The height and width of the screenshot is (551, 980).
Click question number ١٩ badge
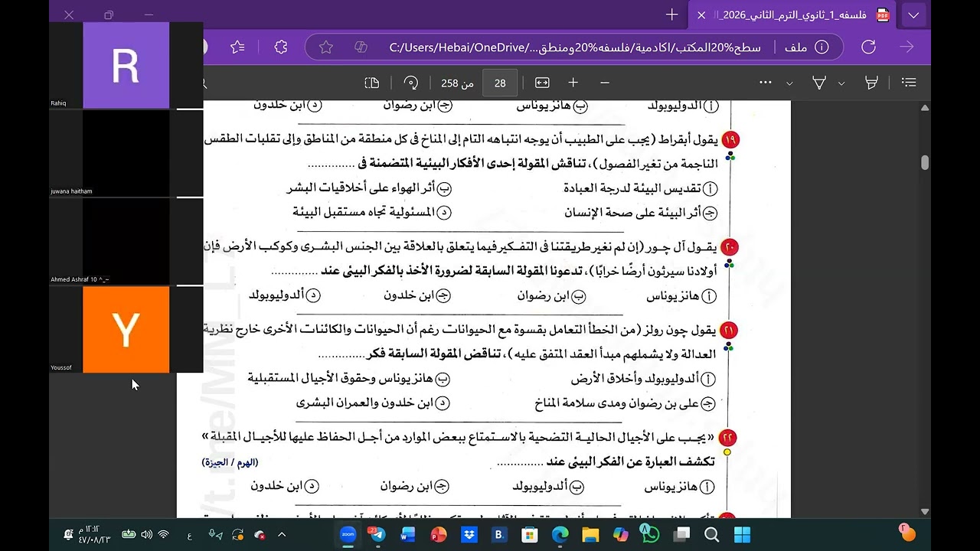[730, 139]
